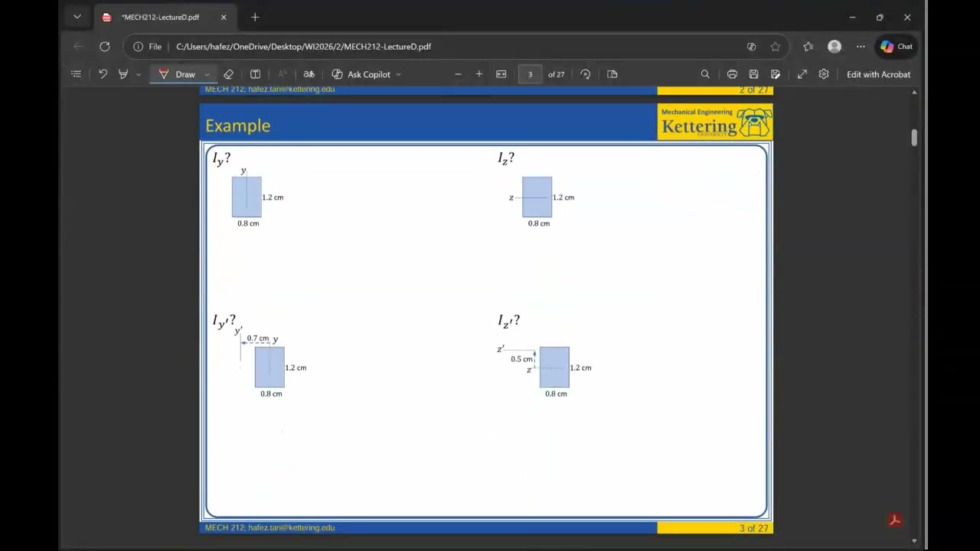This screenshot has width=980, height=551.
Task: Open the Draw pen options dropdown
Action: tap(207, 74)
